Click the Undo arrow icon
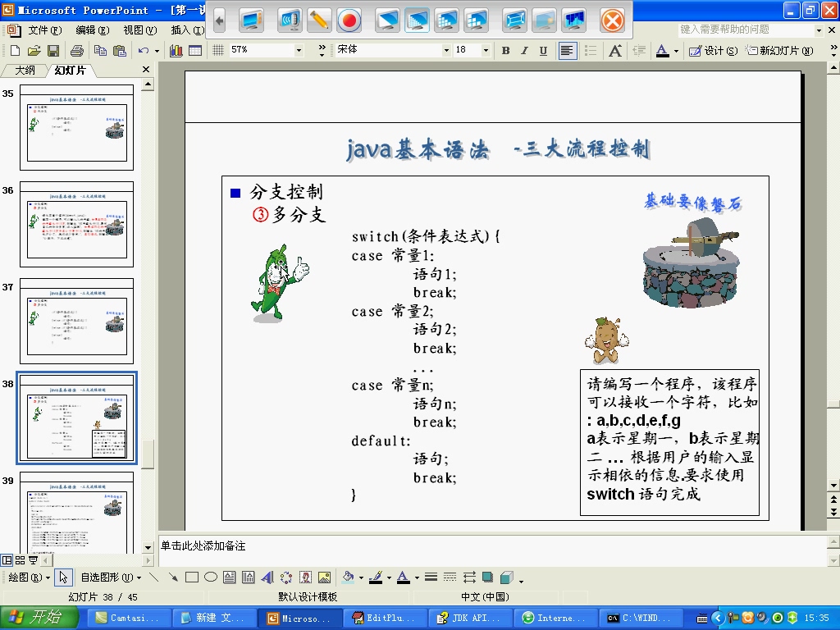The image size is (840, 630). pyautogui.click(x=143, y=50)
